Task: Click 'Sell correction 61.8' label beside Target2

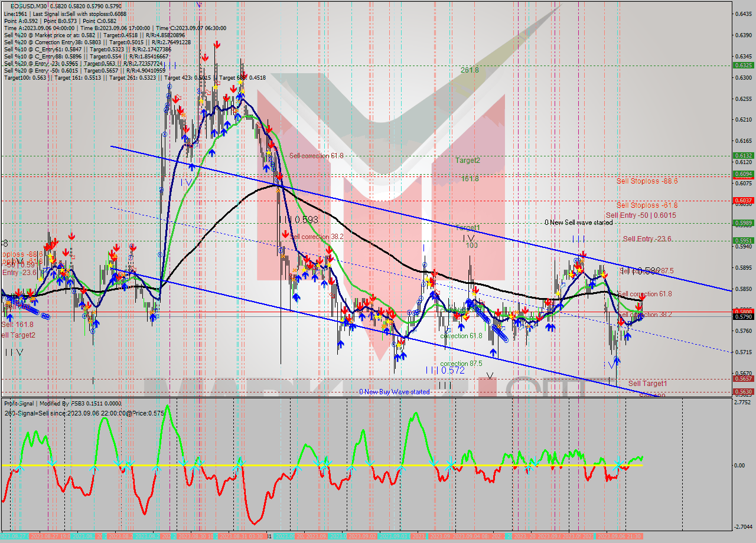Action: point(317,156)
